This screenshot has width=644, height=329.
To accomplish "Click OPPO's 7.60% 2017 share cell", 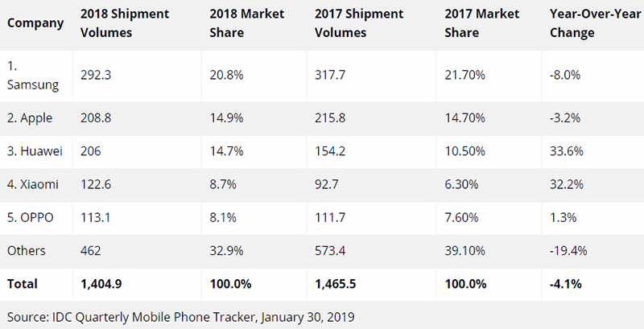I will [461, 218].
